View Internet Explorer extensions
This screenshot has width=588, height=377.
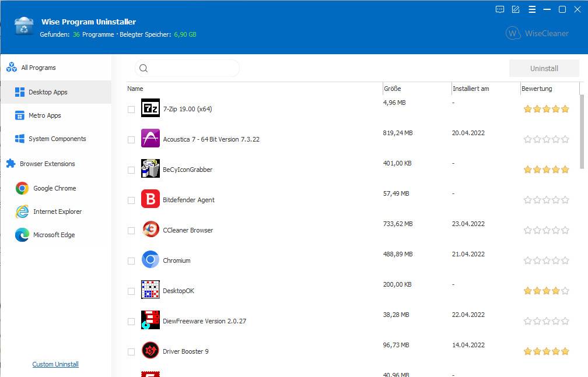pyautogui.click(x=56, y=212)
